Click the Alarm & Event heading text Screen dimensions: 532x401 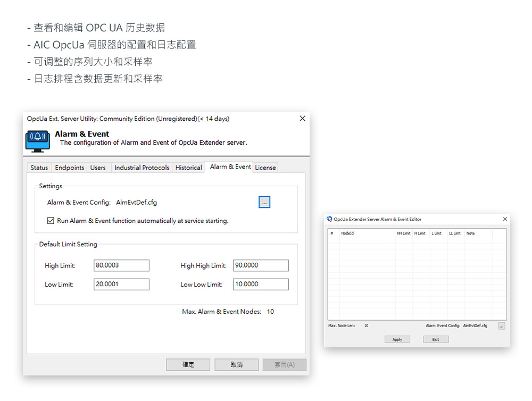click(x=82, y=134)
